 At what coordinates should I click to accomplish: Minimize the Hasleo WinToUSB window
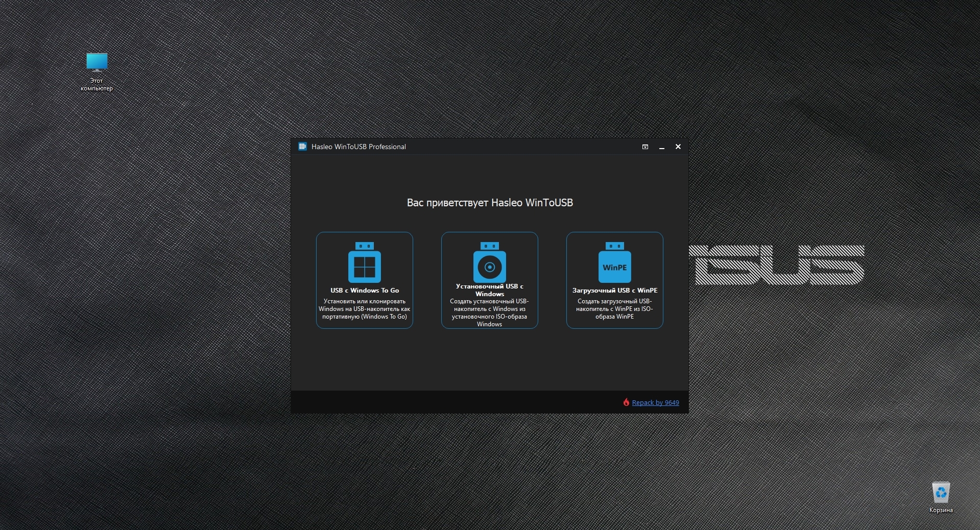coord(661,147)
